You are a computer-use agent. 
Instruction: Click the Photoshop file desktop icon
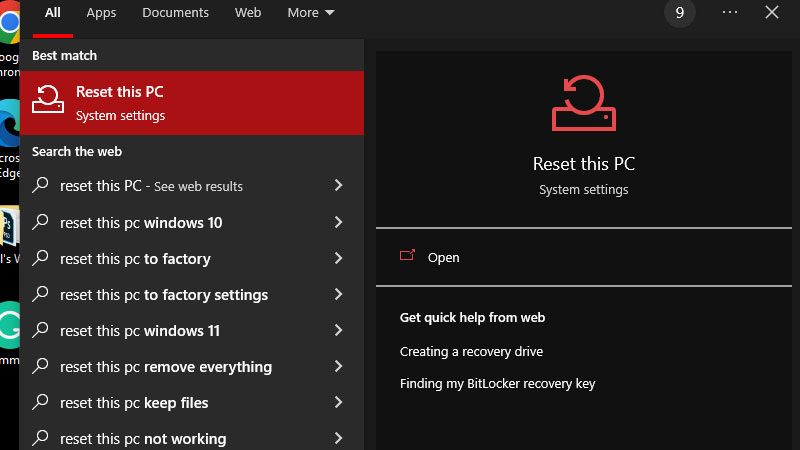click(9, 226)
